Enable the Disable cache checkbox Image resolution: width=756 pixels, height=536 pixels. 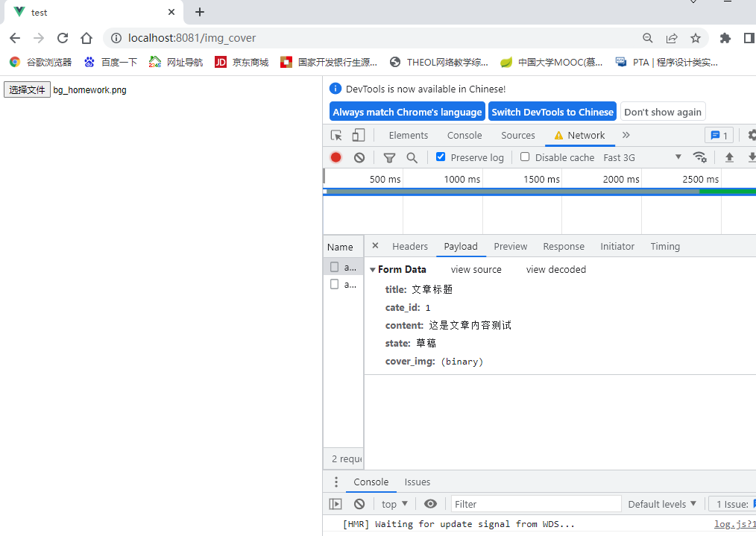526,157
